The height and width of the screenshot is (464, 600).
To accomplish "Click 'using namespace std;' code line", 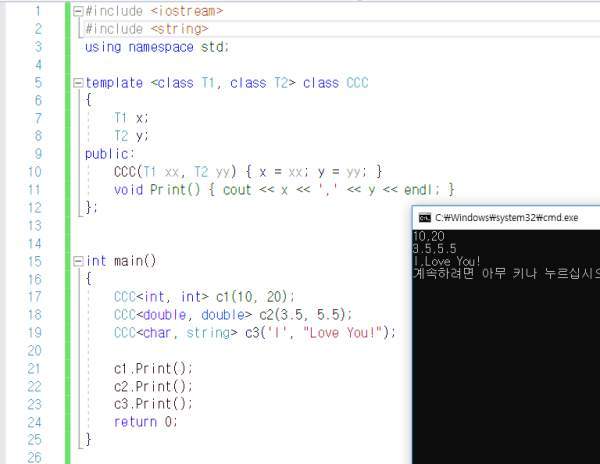I will point(157,47).
